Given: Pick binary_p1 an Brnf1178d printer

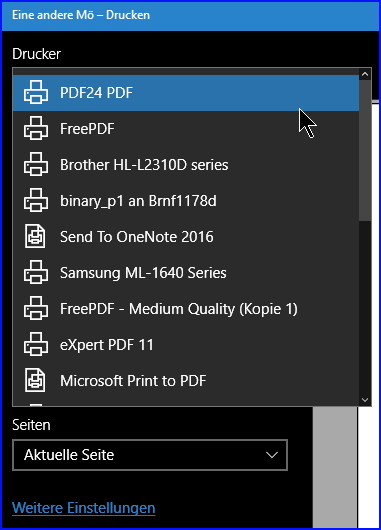Looking at the screenshot, I should click(186, 200).
